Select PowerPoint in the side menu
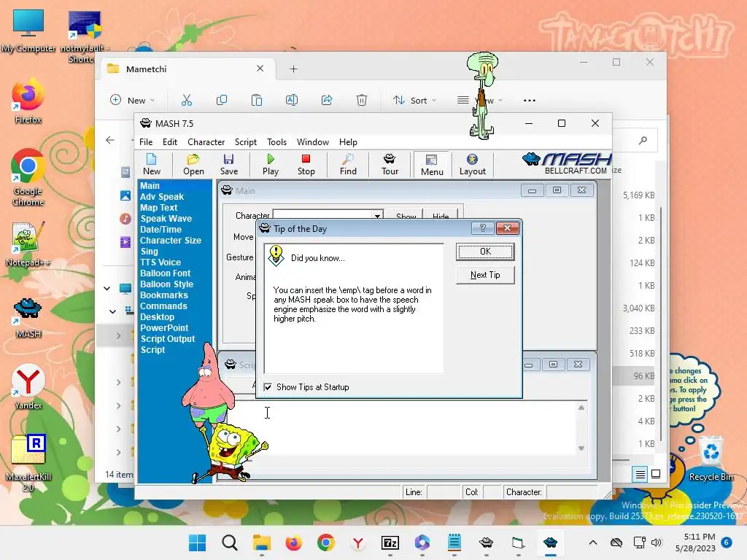This screenshot has width=747, height=560. click(x=164, y=328)
